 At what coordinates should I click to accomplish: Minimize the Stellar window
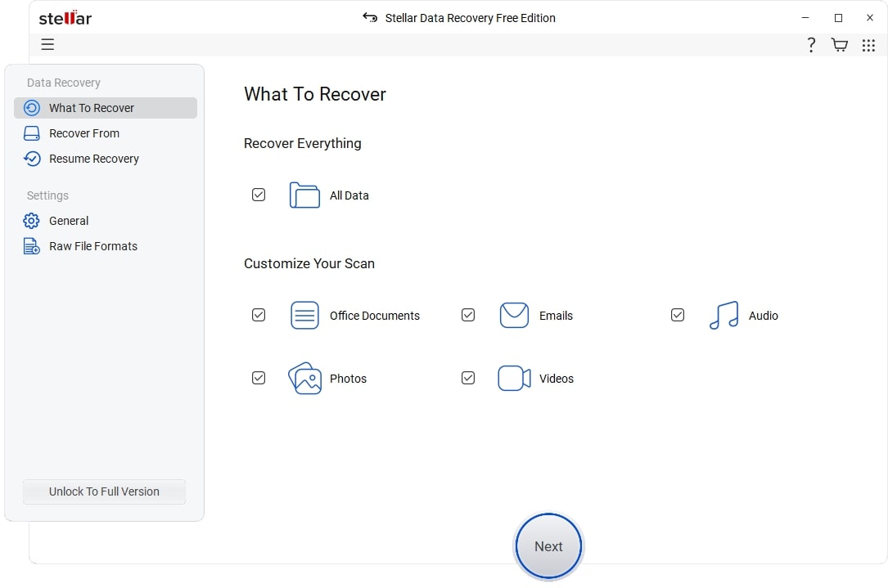[x=805, y=17]
